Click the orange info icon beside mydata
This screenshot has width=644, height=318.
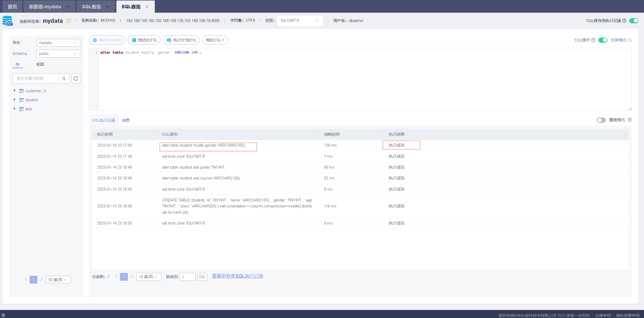(68, 21)
